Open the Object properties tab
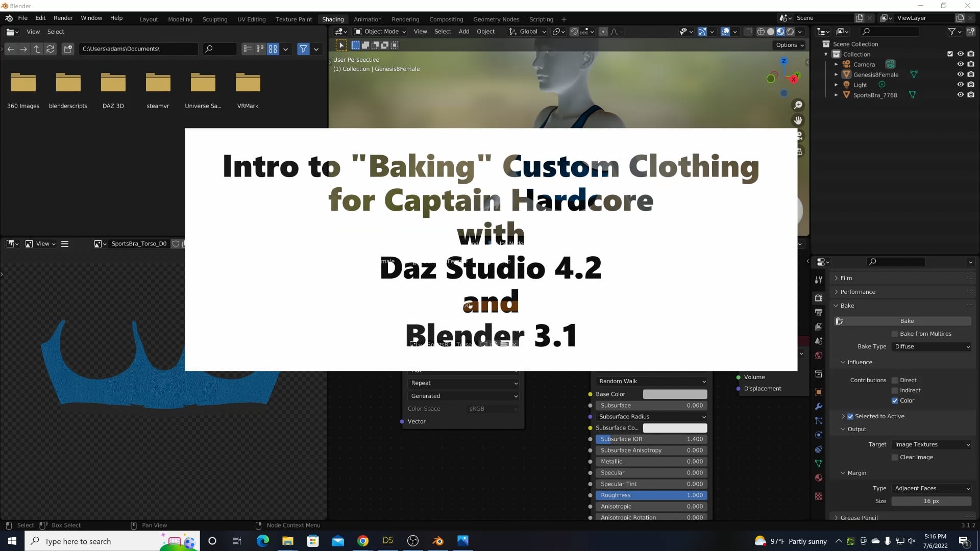Viewport: 980px width, 551px height. 819,392
